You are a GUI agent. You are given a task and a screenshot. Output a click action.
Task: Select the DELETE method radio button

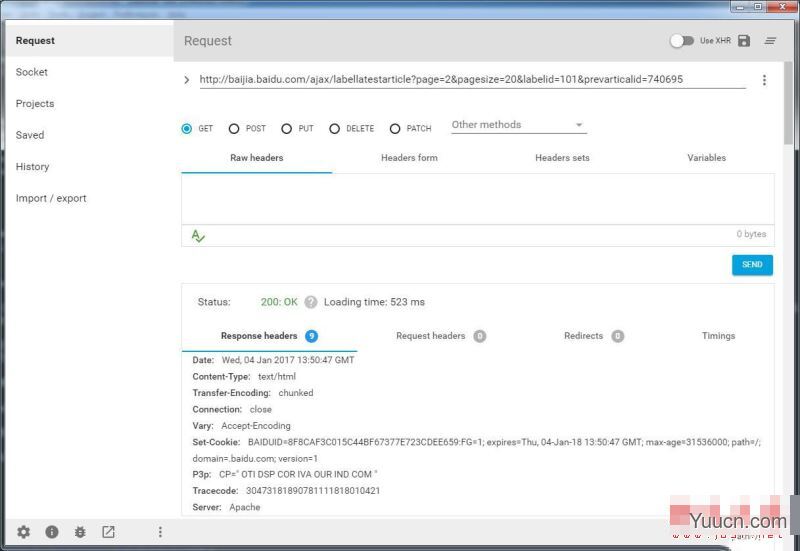pos(334,129)
